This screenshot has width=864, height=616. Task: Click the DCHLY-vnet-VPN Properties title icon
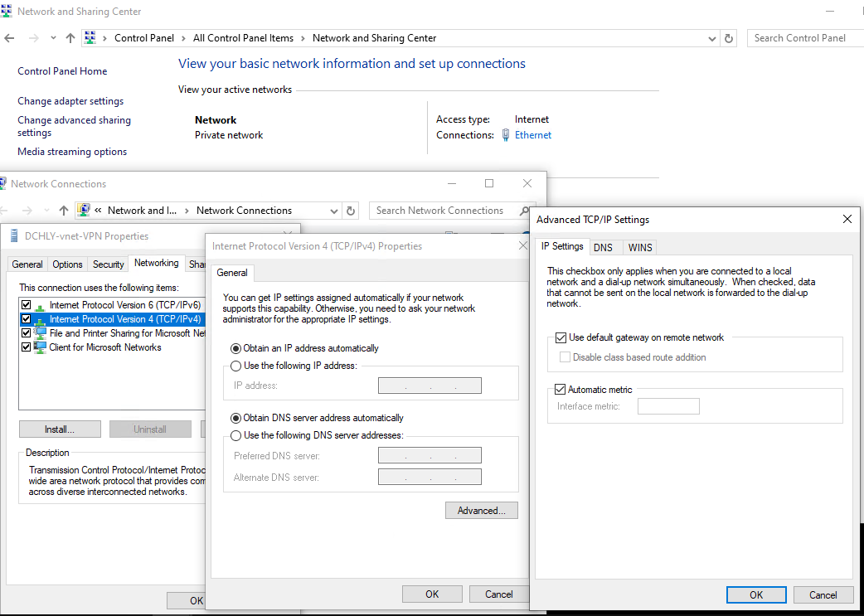pyautogui.click(x=13, y=235)
